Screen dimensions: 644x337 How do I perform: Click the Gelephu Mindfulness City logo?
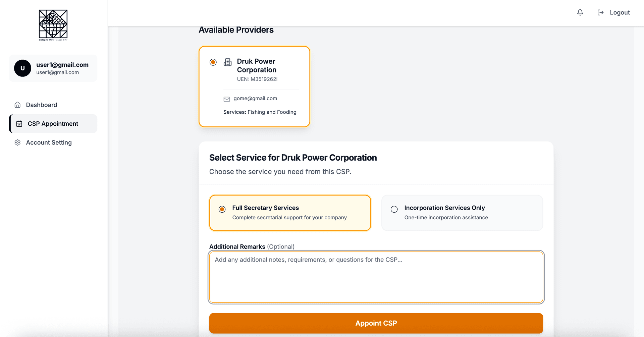tap(53, 25)
